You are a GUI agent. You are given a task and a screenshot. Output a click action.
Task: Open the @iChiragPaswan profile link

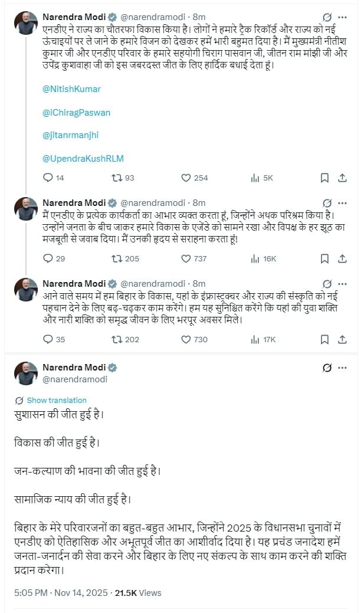coord(76,112)
